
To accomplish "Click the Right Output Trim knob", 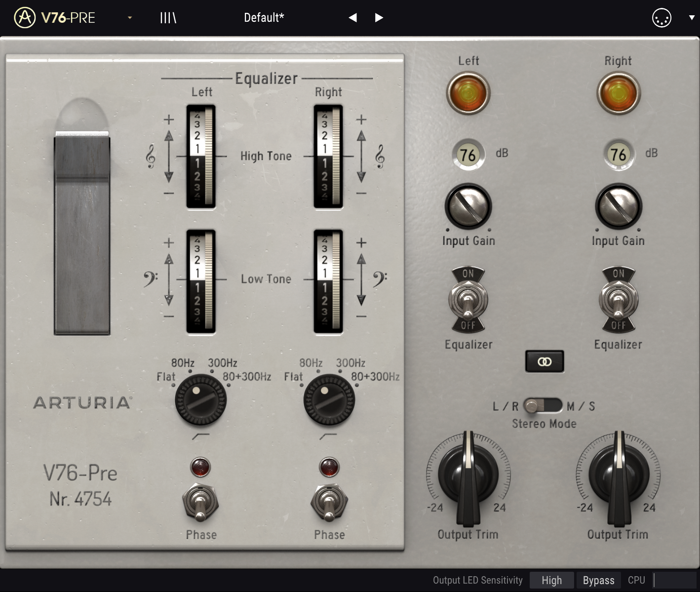I will click(618, 473).
